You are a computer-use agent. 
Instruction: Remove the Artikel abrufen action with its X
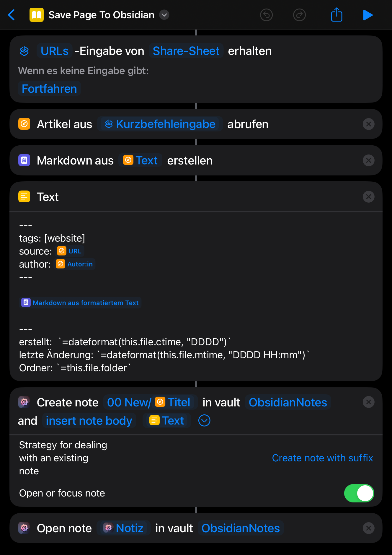pyautogui.click(x=368, y=124)
